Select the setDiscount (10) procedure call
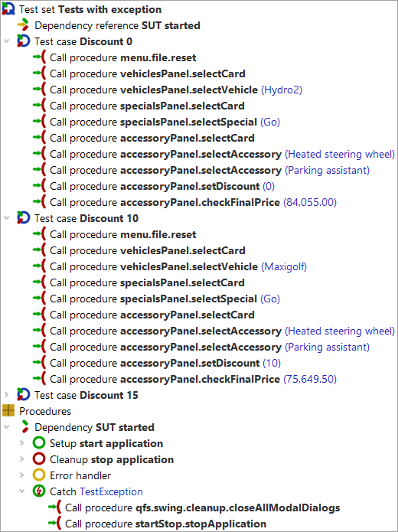Image resolution: width=398 pixels, height=532 pixels. coord(157,363)
